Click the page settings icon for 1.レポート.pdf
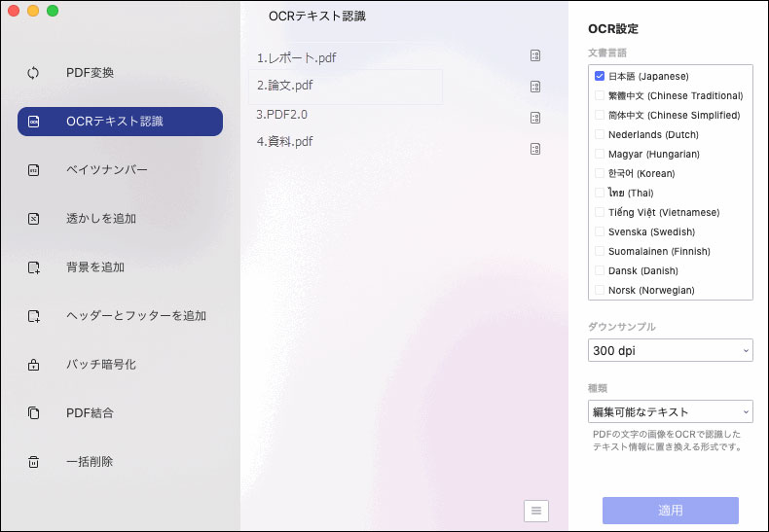 pyautogui.click(x=535, y=55)
